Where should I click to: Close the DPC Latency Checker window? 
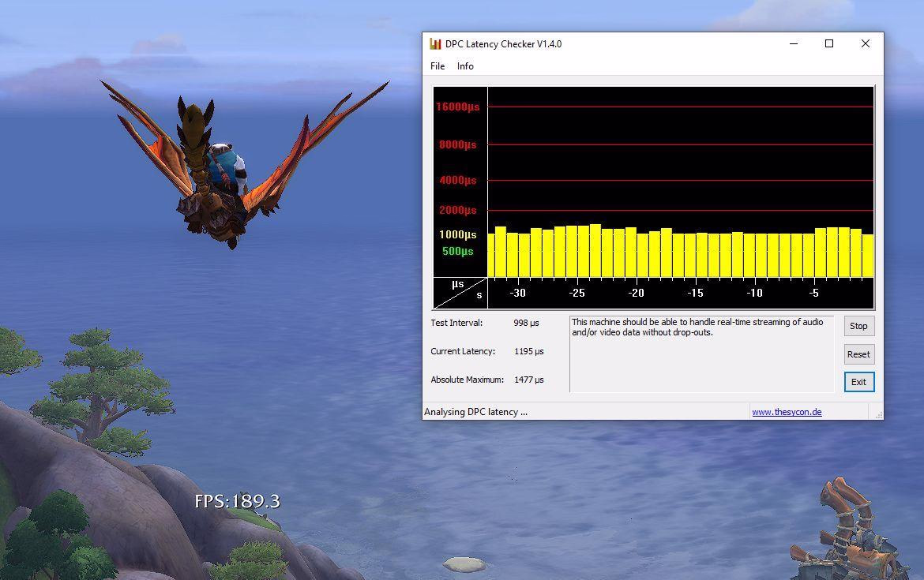[866, 44]
